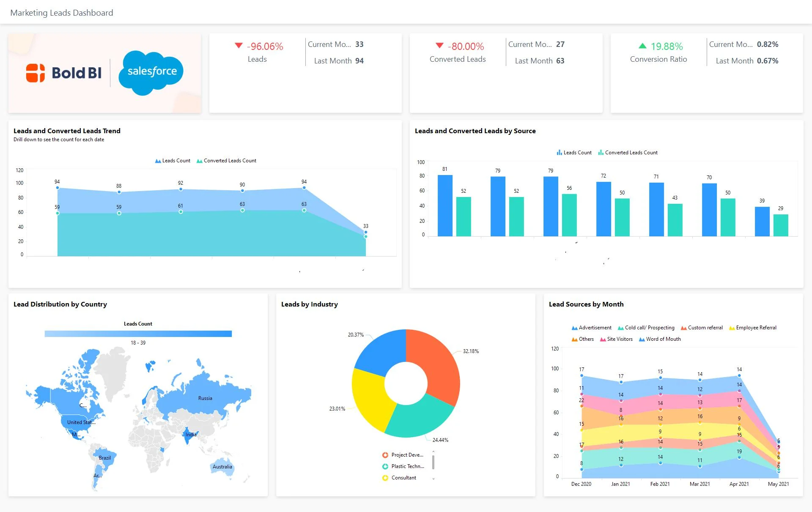The height and width of the screenshot is (512, 812).
Task: Toggle Employee Referral legend entry
Action: tap(752, 328)
